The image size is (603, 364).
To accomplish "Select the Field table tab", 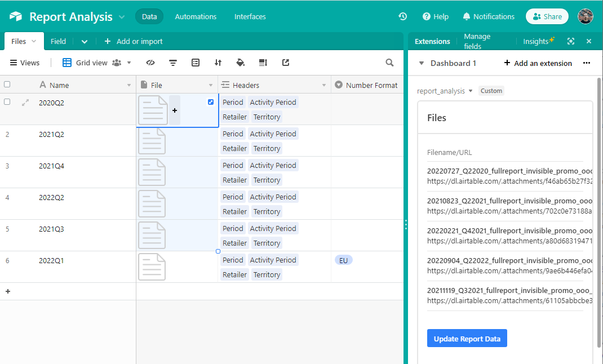I will pyautogui.click(x=58, y=42).
